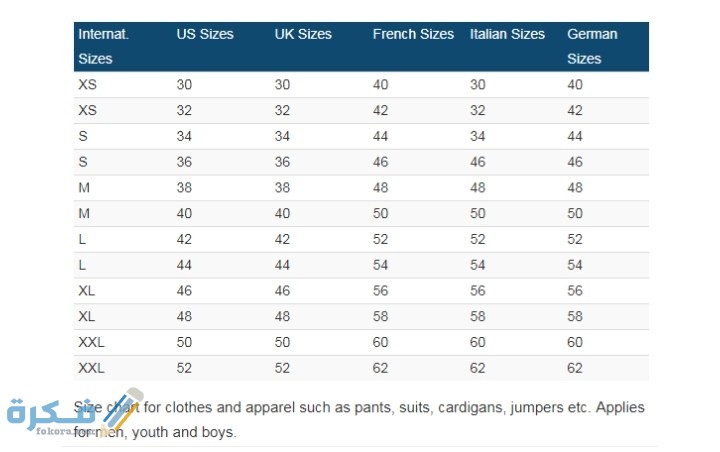The width and height of the screenshot is (720, 452).
Task: Select the first XS row label
Action: [87, 85]
